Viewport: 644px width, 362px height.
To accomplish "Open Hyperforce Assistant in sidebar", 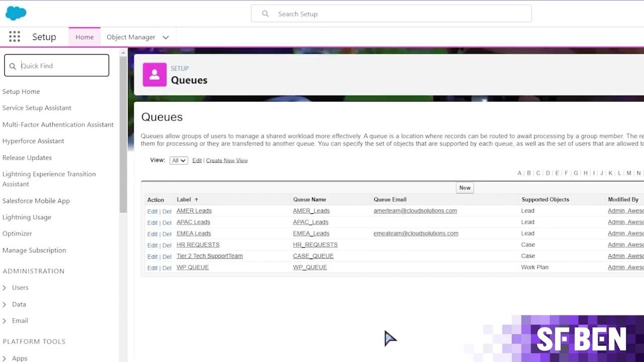I will (x=33, y=141).
